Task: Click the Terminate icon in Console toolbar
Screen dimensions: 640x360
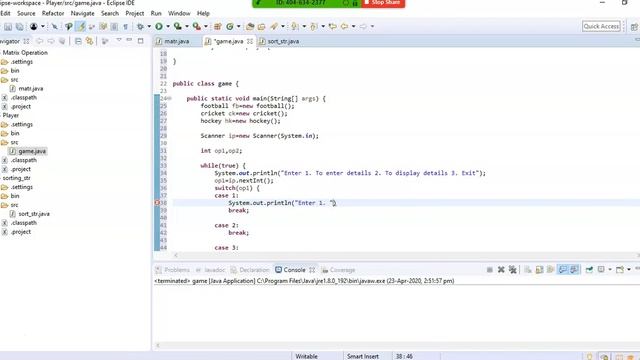Action: (x=489, y=270)
